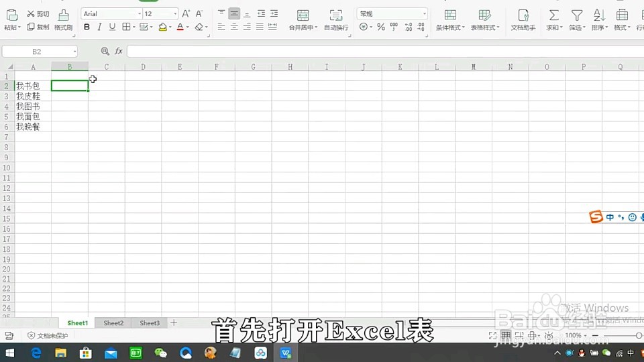Open the number format 常规 dropdown

[x=424, y=14]
